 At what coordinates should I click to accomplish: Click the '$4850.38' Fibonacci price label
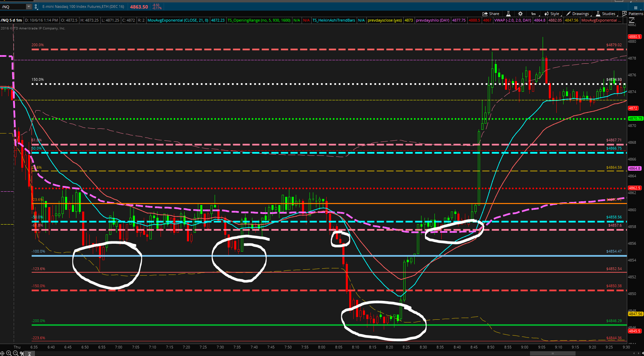(614, 286)
